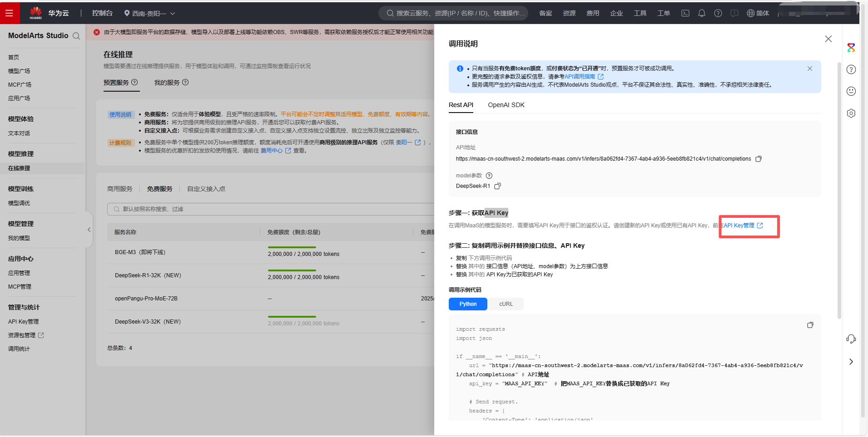The height and width of the screenshot is (437, 868).
Task: Open 我的服务 tab
Action: (167, 83)
